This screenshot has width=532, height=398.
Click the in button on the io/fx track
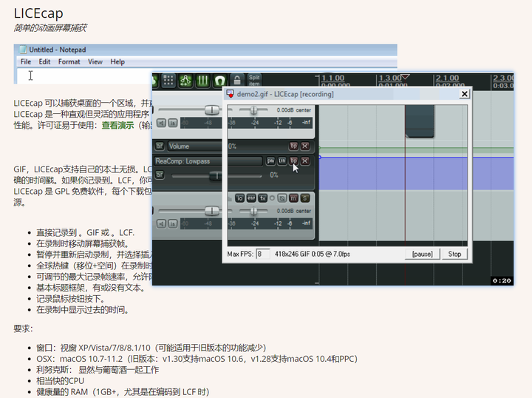[x=173, y=224]
